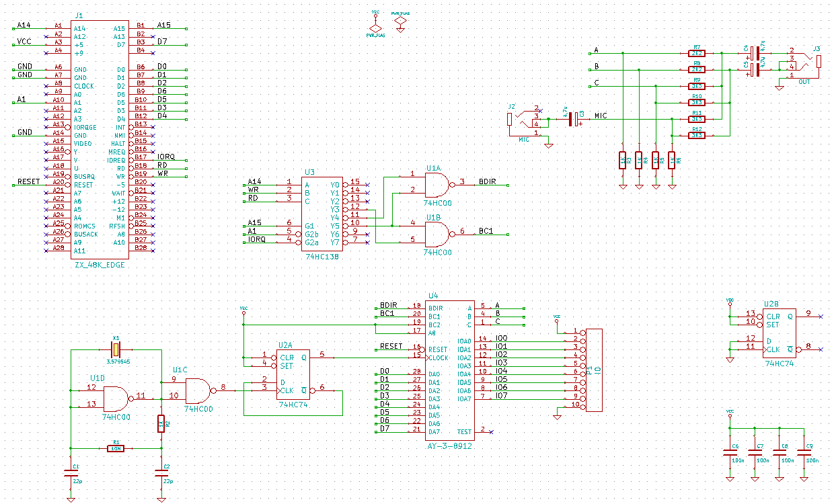Image resolution: width=834 pixels, height=504 pixels.
Task: Click the IORQ input label on U3
Action: (x=256, y=239)
